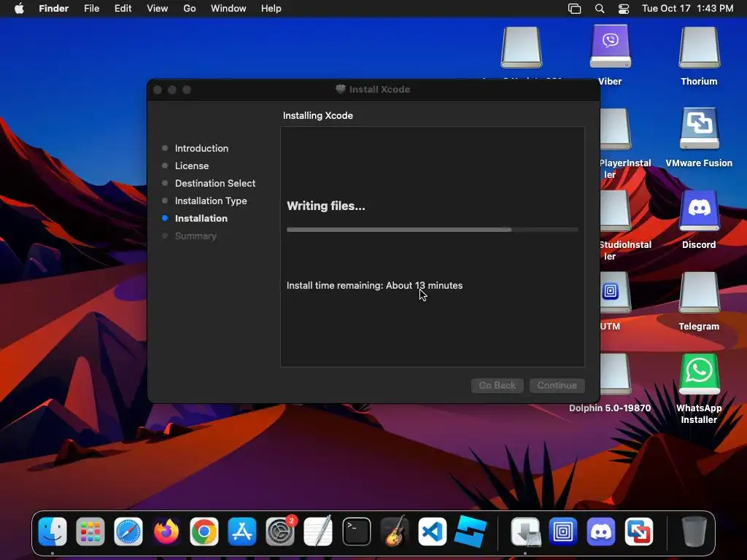Click the Installing Xcode heading
Image resolution: width=747 pixels, height=560 pixels.
point(318,116)
